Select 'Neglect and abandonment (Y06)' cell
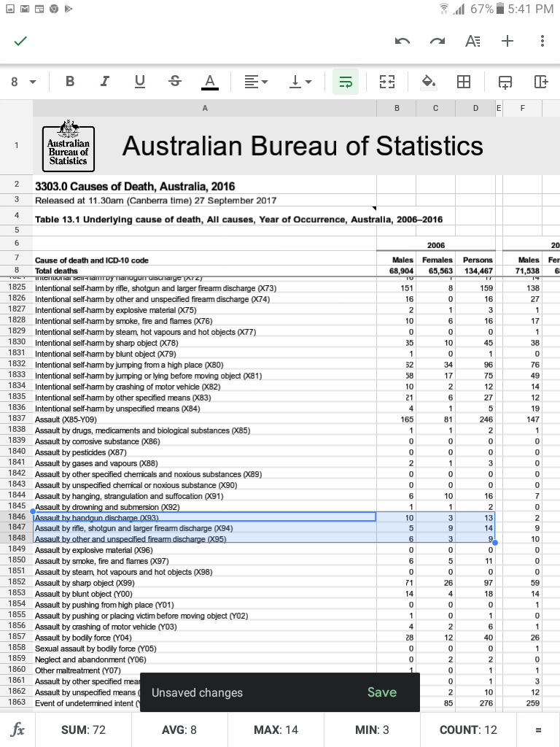 (205, 659)
